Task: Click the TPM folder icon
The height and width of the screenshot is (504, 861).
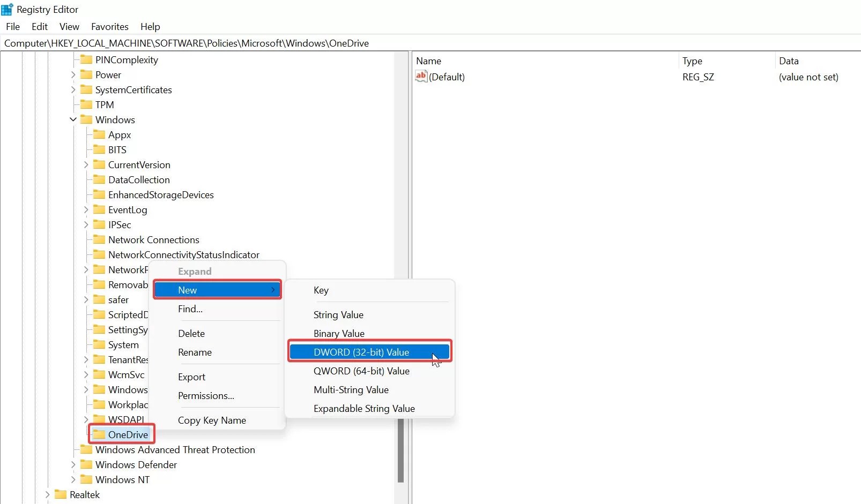Action: [87, 104]
